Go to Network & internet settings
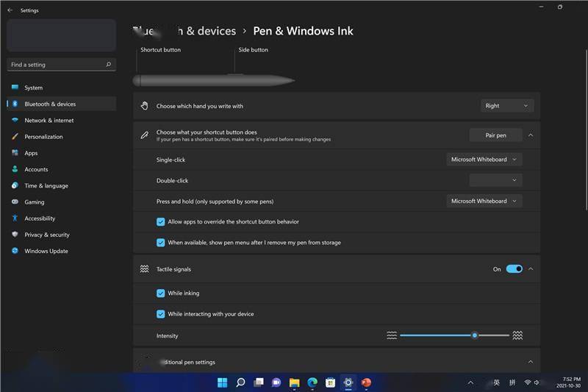The width and height of the screenshot is (588, 392). coord(62,120)
